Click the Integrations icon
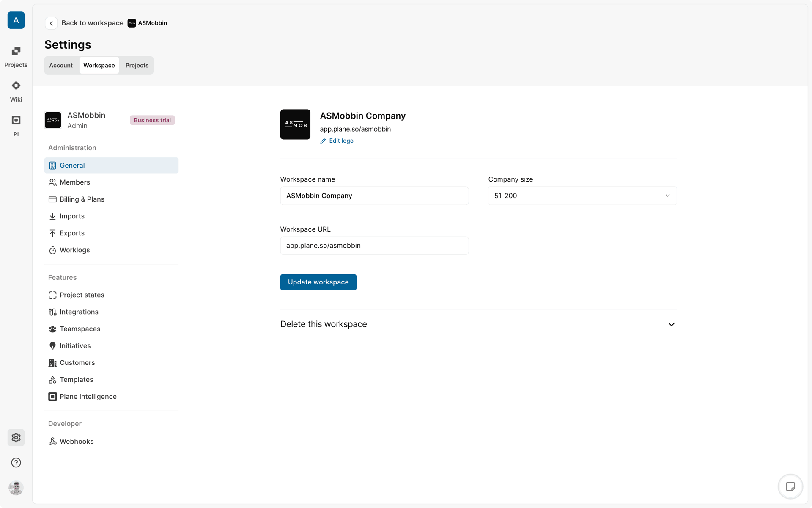812x508 pixels. pyautogui.click(x=52, y=312)
